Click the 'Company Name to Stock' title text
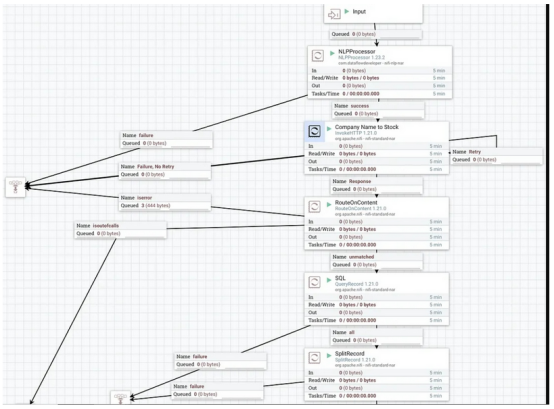The height and width of the screenshot is (409, 554). click(366, 127)
